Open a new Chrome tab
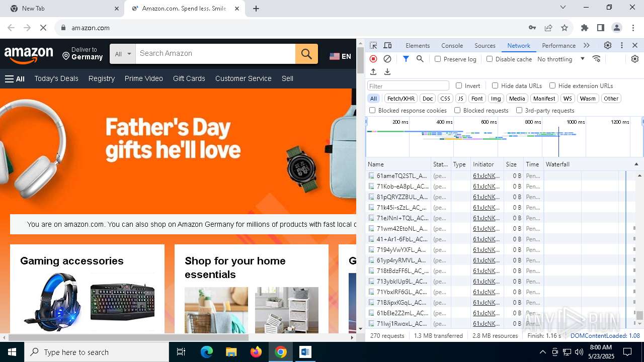Viewport: 644px width, 362px height. pyautogui.click(x=256, y=9)
